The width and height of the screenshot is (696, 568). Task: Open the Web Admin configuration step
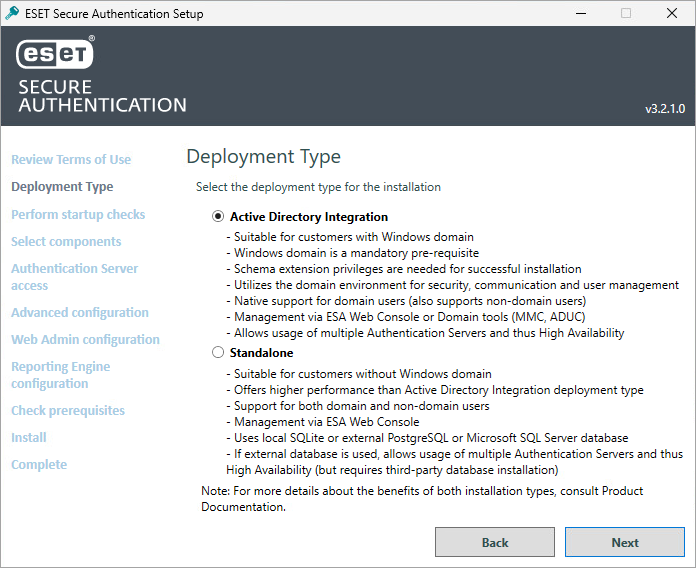85,339
